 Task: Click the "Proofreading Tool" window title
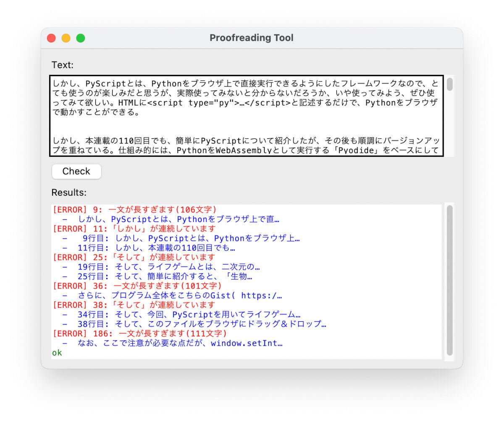(x=252, y=38)
